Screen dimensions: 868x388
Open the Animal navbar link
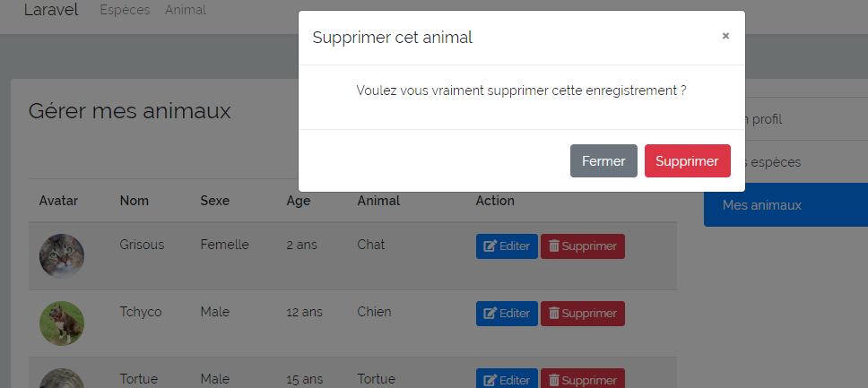click(186, 11)
